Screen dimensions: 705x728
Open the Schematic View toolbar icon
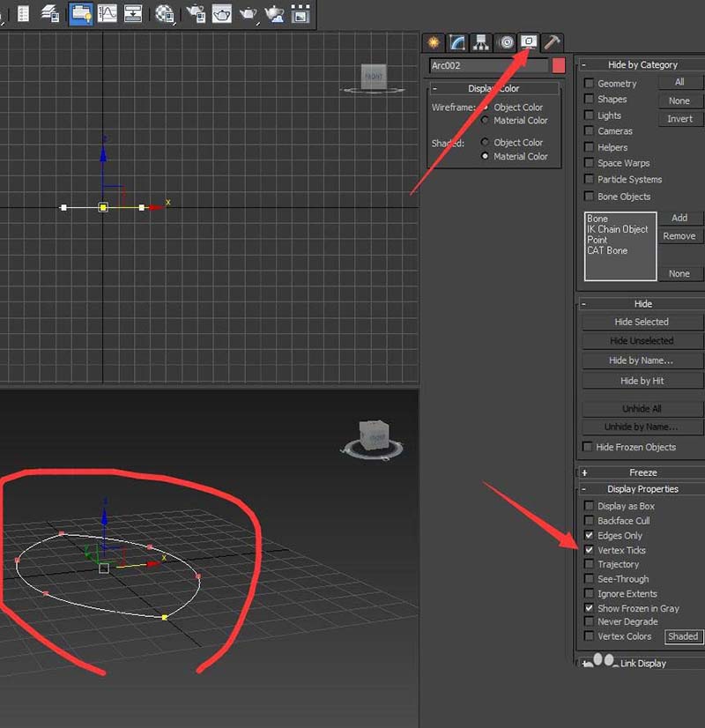133,13
